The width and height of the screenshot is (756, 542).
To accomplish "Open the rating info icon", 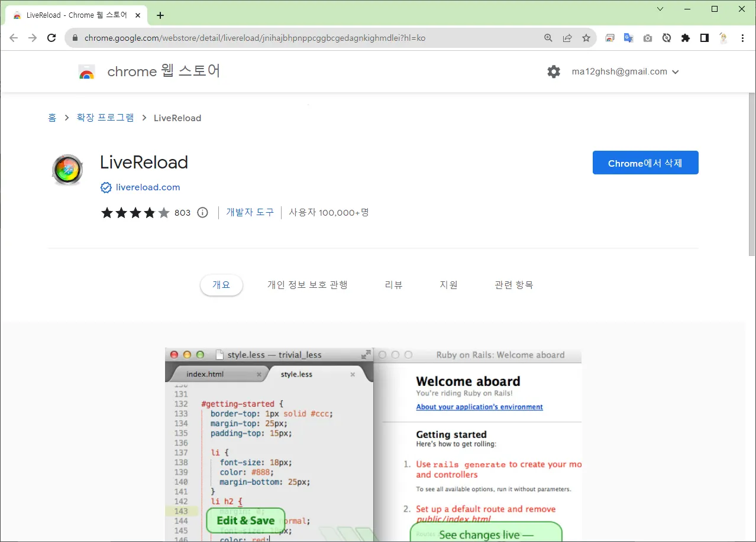I will [202, 212].
